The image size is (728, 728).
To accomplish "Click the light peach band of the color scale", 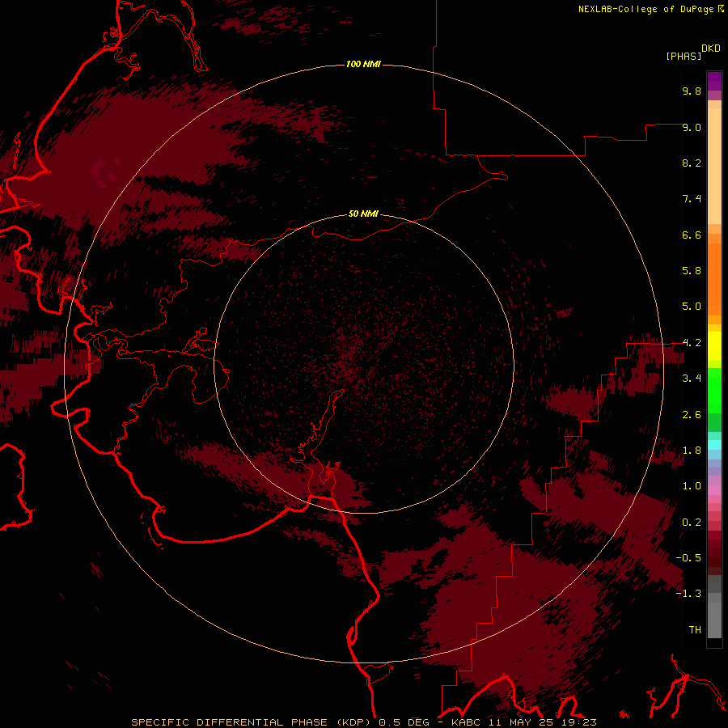I will point(714,166).
